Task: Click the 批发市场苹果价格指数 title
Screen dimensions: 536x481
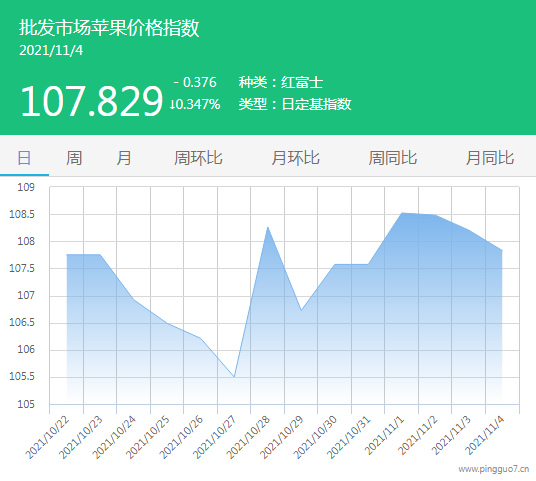Action: (109, 27)
